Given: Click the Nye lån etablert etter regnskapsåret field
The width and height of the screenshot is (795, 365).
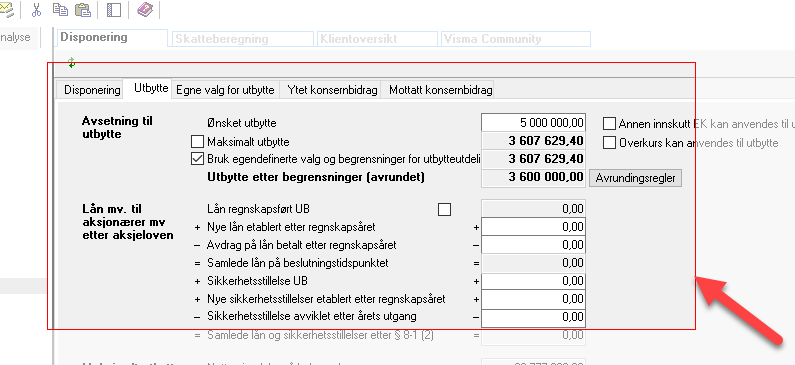Looking at the screenshot, I should point(533,227).
